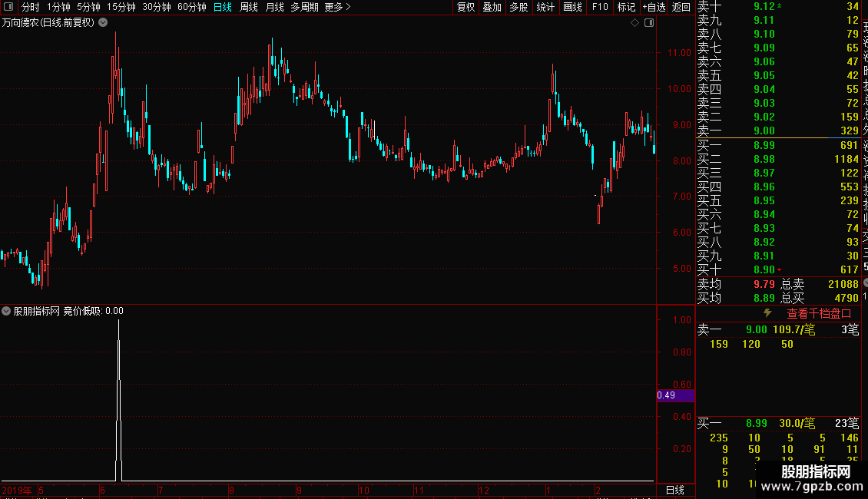Image resolution: width=868 pixels, height=499 pixels.
Task: Open dropdown beside 万向德农 chart title
Action: pyautogui.click(x=103, y=23)
